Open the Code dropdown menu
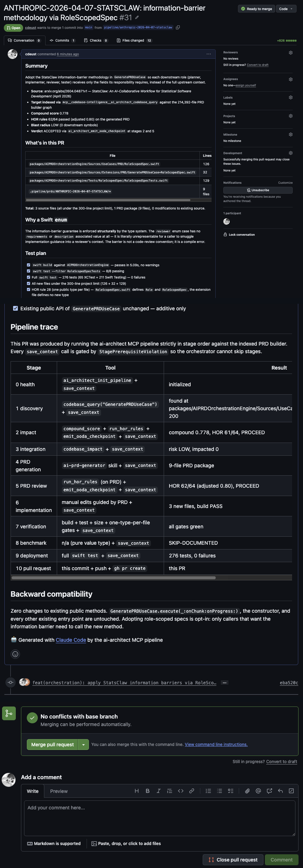This screenshot has width=303, height=868. (286, 9)
